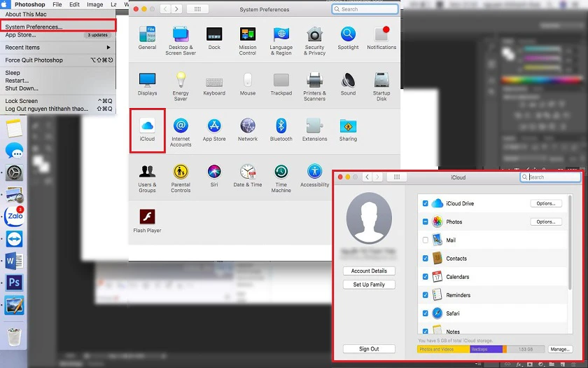Uncheck the Calendars checkbox
This screenshot has width=588, height=368.
(x=426, y=277)
